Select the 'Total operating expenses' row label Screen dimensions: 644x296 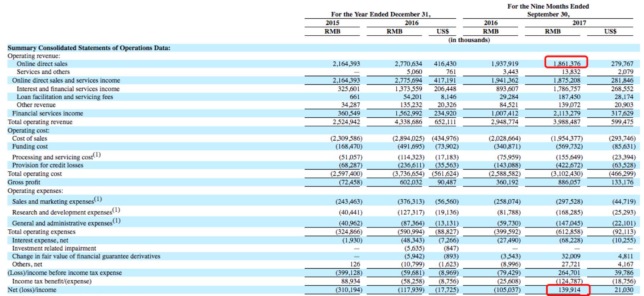41,232
